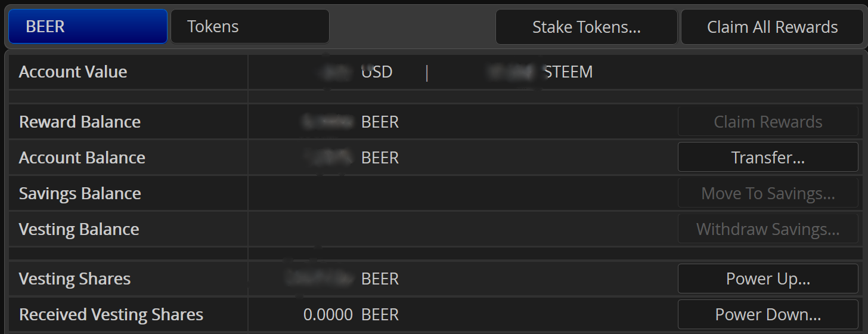Image resolution: width=868 pixels, height=334 pixels.
Task: Click the Vesting Shares label
Action: click(75, 279)
